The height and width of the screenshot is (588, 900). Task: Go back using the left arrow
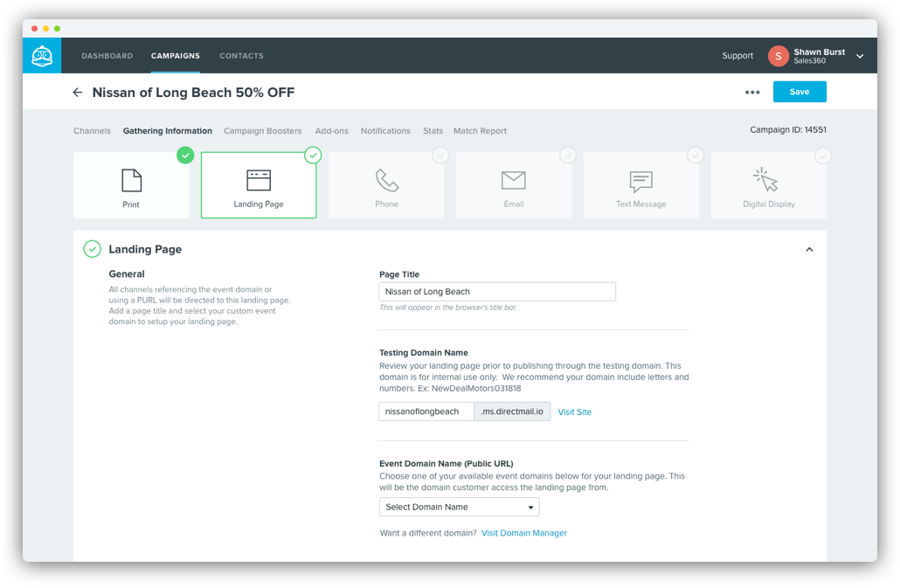pos(78,93)
